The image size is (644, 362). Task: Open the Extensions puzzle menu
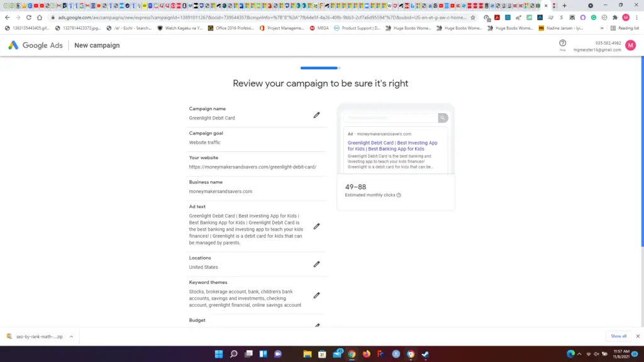coord(615,18)
